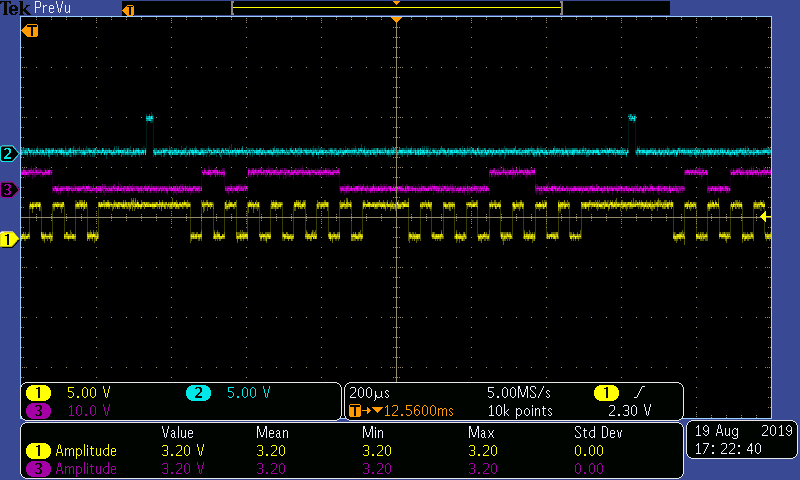Image resolution: width=800 pixels, height=480 pixels.
Task: Click the magenta channel 3 badge beside 10.0 V
Action: tap(38, 411)
